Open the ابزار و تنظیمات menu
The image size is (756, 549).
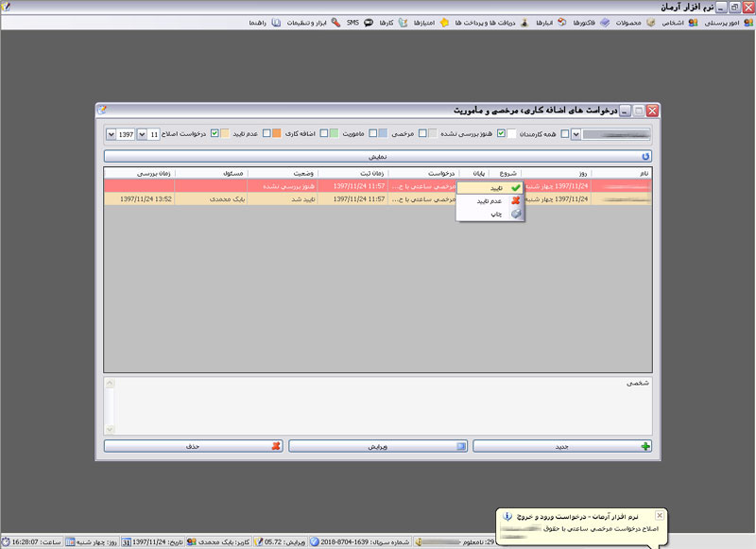tap(306, 23)
